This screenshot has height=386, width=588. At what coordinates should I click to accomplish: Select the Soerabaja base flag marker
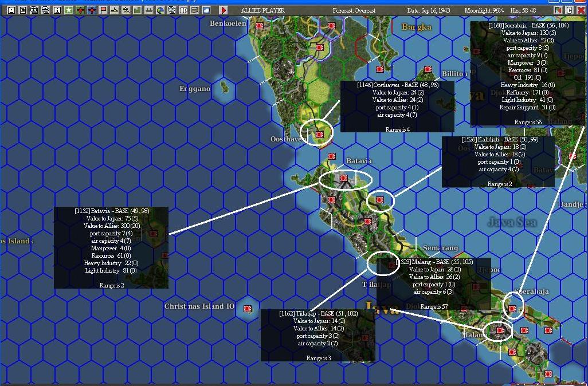pyautogui.click(x=512, y=309)
